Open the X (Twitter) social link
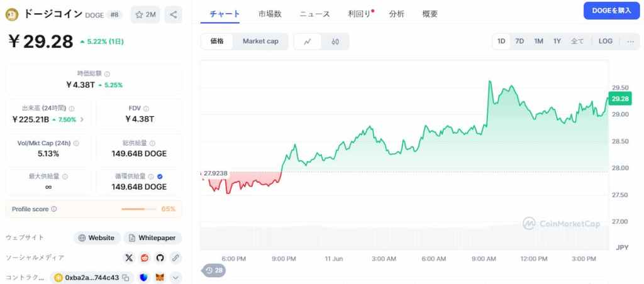The image size is (644, 284). tap(129, 258)
